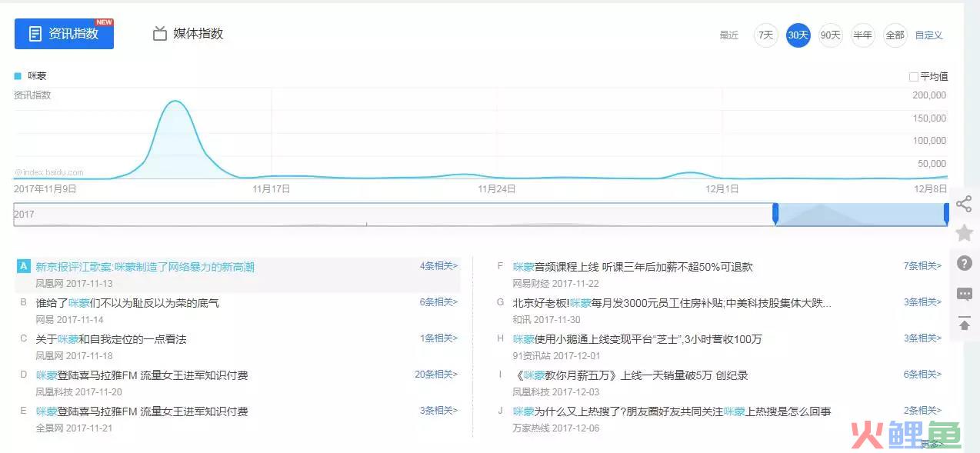Click the highlighted range selection area
The height and width of the screenshot is (453, 980).
click(x=861, y=215)
